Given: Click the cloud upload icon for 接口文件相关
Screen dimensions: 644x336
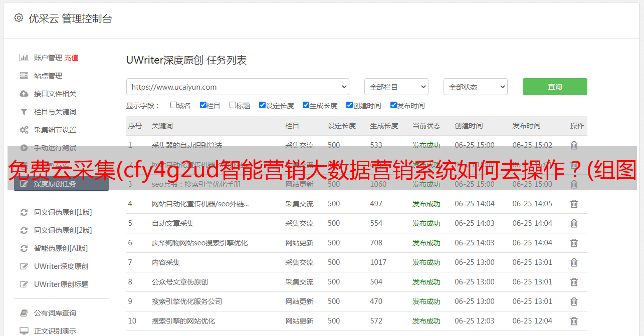Looking at the screenshot, I should (x=24, y=94).
